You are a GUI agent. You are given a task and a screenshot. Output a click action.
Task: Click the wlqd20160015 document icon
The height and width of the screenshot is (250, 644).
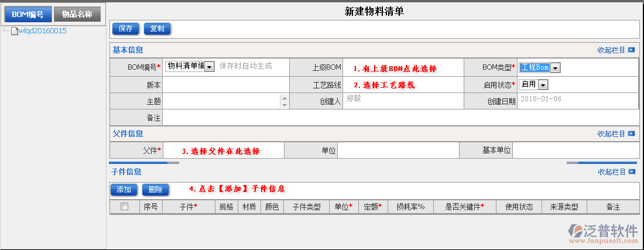(15, 30)
